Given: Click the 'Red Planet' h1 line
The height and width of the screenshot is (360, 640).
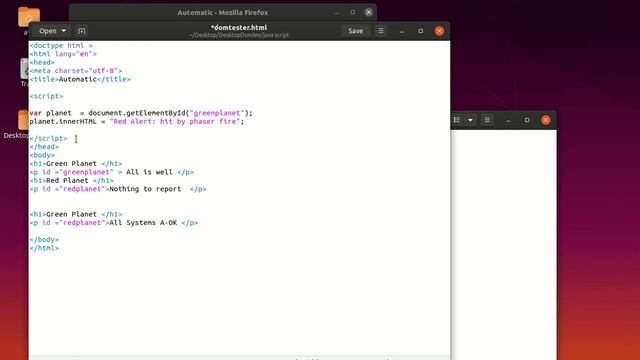Looking at the screenshot, I should (71, 180).
